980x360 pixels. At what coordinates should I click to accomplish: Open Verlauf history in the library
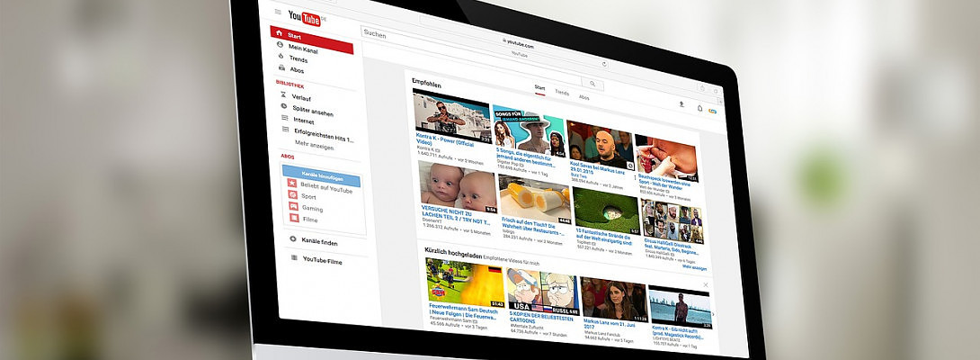pos(300,96)
